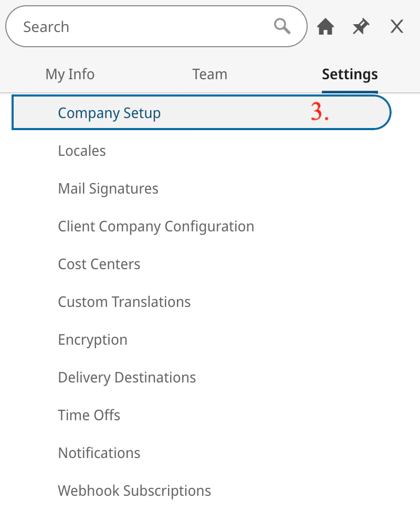Open Locales settings
Image resolution: width=420 pixels, height=511 pixels.
[82, 151]
